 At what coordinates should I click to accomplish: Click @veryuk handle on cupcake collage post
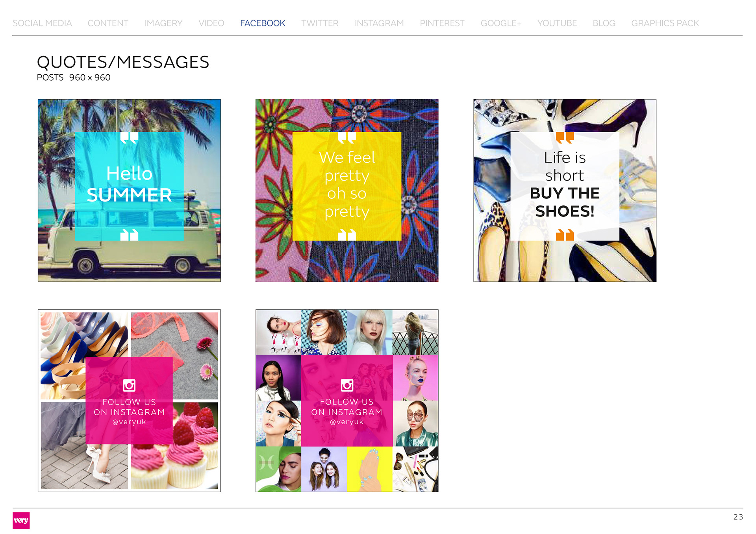click(x=129, y=422)
